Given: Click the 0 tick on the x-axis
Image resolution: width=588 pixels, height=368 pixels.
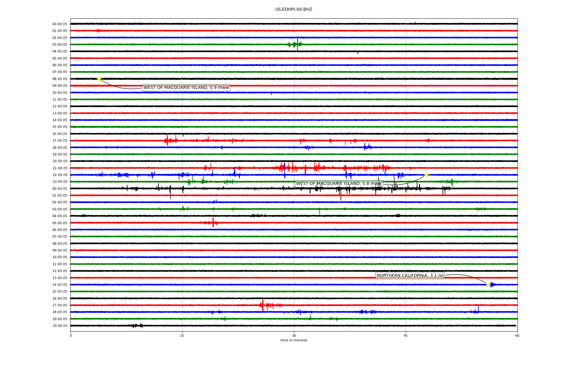Looking at the screenshot, I should [71, 335].
